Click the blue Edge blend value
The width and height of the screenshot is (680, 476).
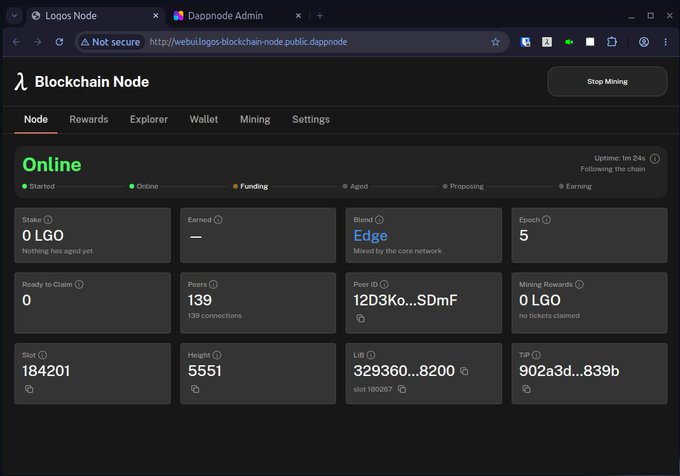(370, 235)
